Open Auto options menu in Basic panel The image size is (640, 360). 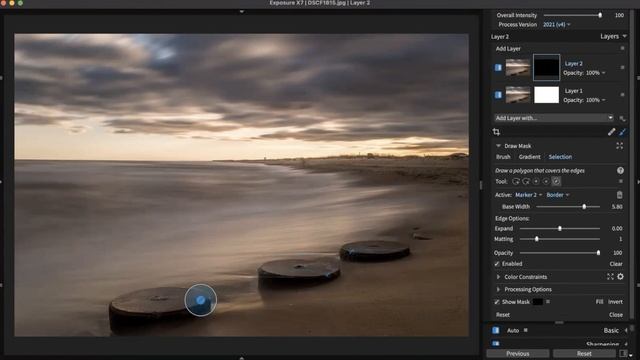tap(526, 330)
